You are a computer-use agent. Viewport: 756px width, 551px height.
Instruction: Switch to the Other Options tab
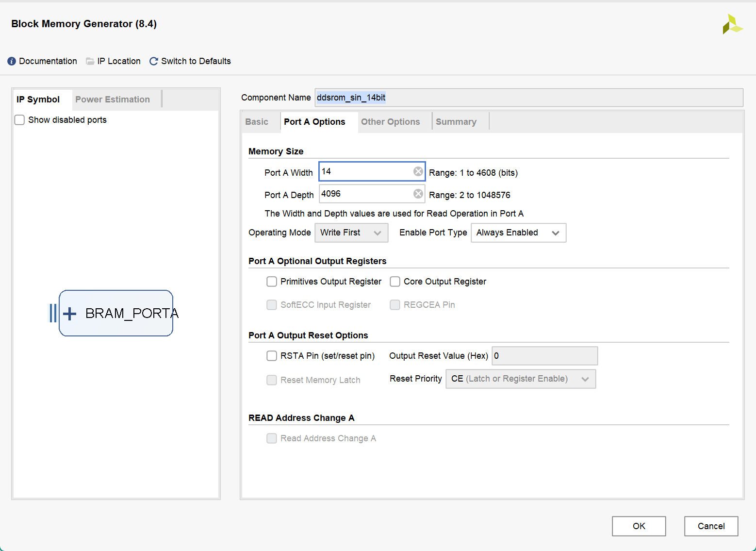(x=390, y=122)
